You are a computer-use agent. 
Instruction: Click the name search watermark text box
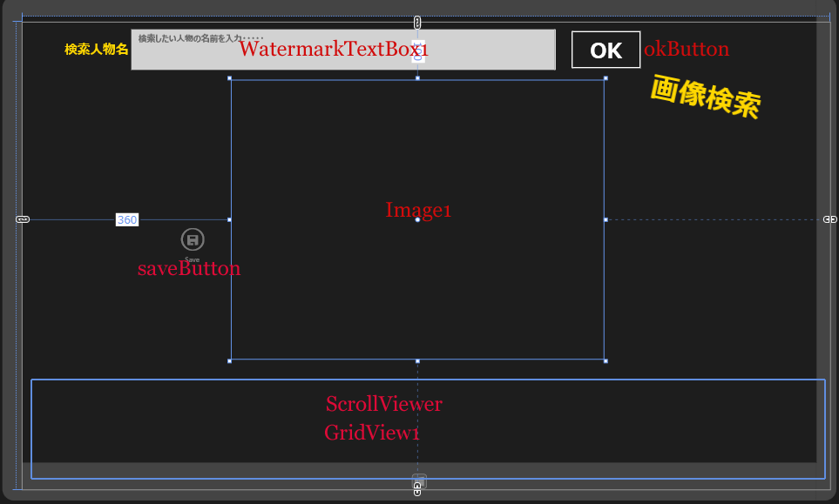342,50
